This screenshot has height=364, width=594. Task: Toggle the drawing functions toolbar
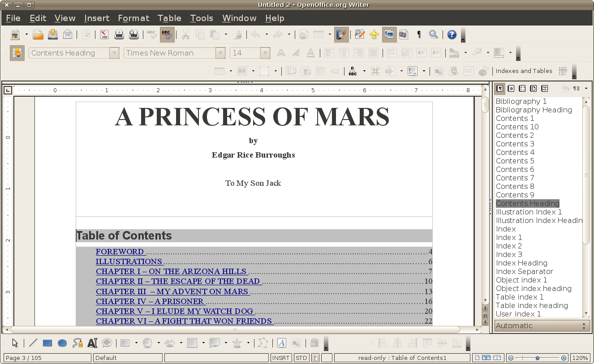pos(341,34)
